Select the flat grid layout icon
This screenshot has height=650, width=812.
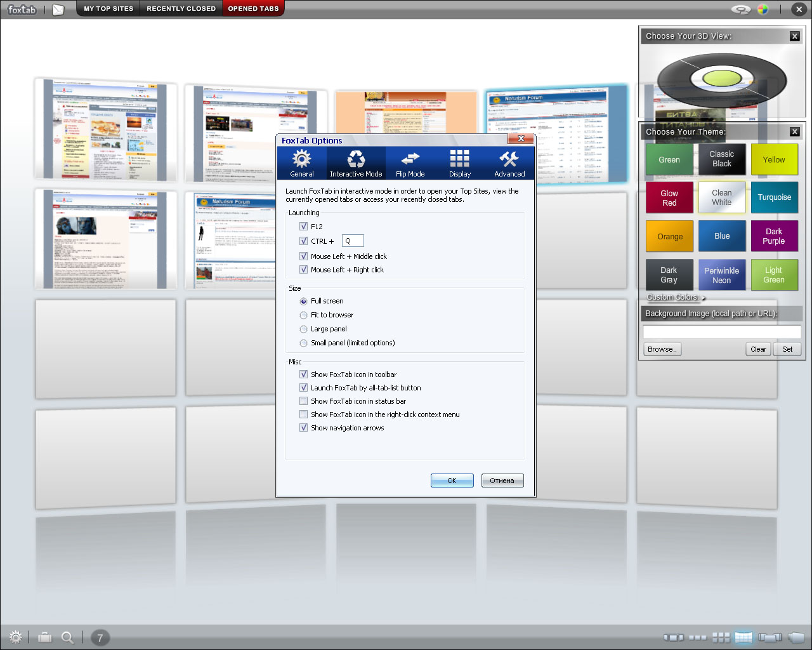click(721, 637)
